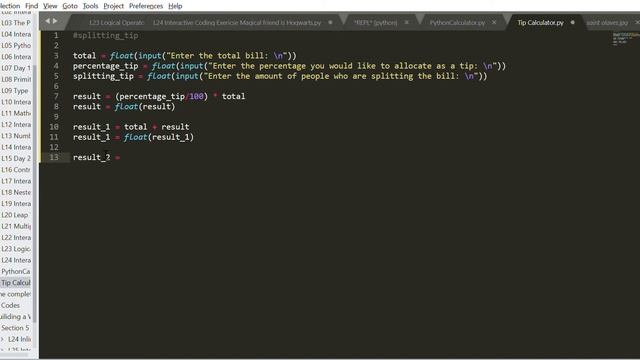Expand the L24 Inline folder in sidebar
Screen dimensions: 640x360
(2, 339)
